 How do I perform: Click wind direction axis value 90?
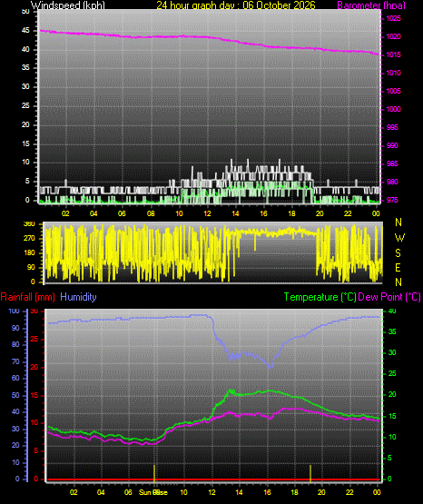click(x=31, y=267)
